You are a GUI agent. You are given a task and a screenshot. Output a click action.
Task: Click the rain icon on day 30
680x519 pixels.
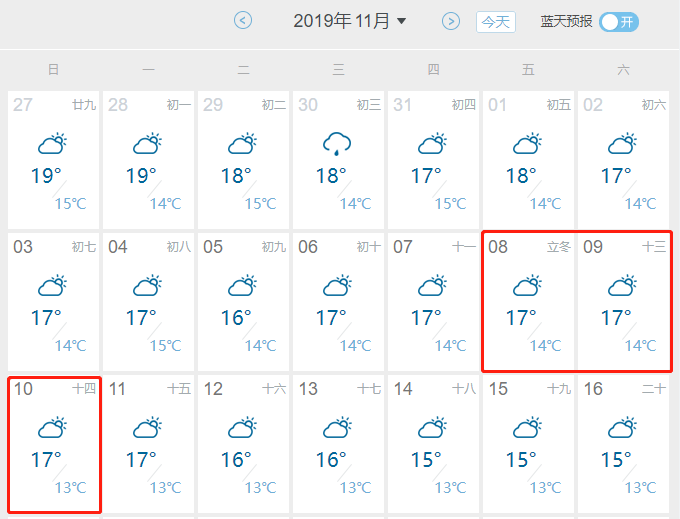337,144
